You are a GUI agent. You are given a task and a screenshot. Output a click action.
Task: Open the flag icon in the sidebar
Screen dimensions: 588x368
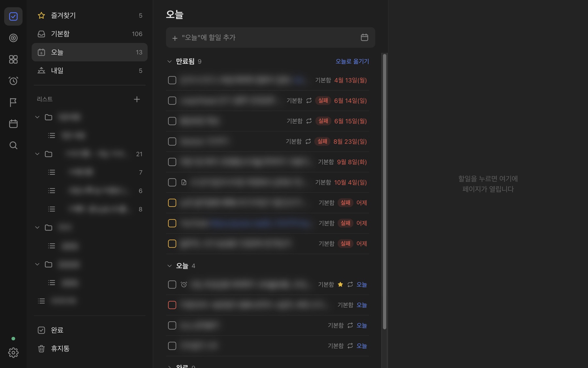(13, 102)
